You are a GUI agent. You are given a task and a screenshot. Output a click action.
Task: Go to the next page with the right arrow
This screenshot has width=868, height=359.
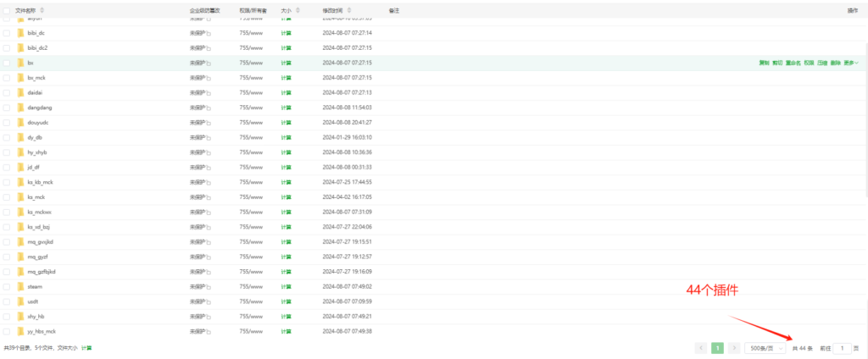coord(733,348)
